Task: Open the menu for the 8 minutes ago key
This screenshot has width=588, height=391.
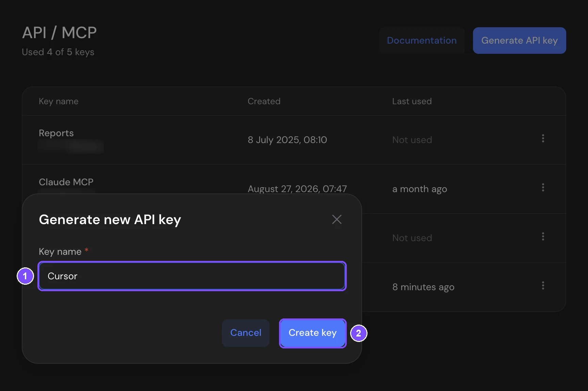Action: 543,285
